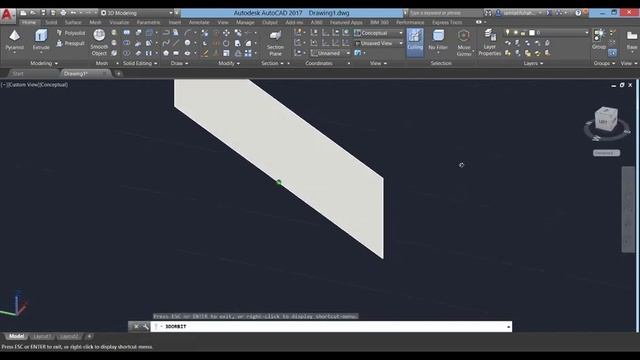This screenshot has height=360, width=640.
Task: Expand the Solid Editing panel
Action: click(x=140, y=63)
